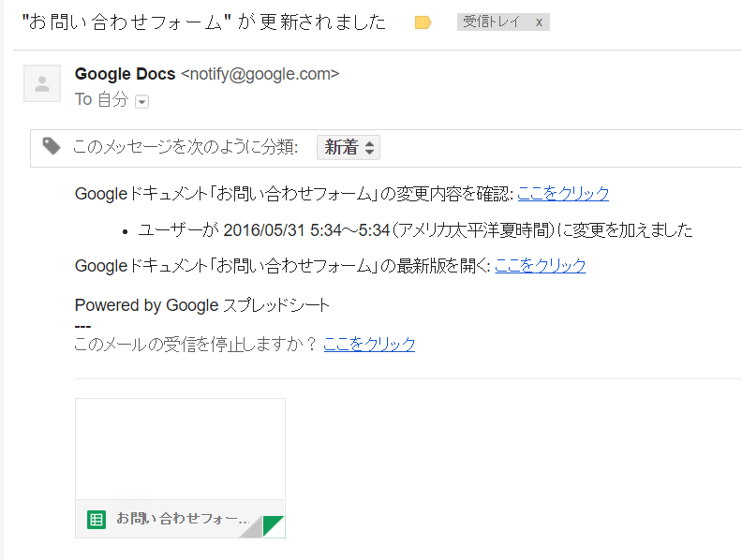Click the notify@google.com sender address
The image size is (742, 560).
coord(260,74)
